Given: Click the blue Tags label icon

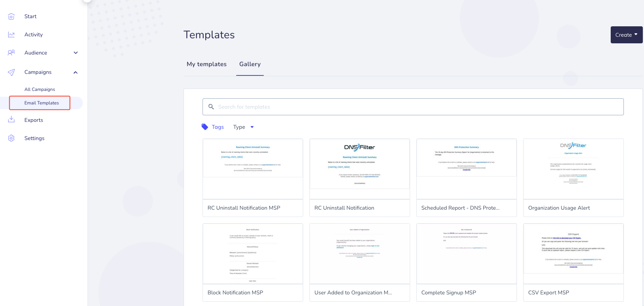Looking at the screenshot, I should [x=205, y=127].
